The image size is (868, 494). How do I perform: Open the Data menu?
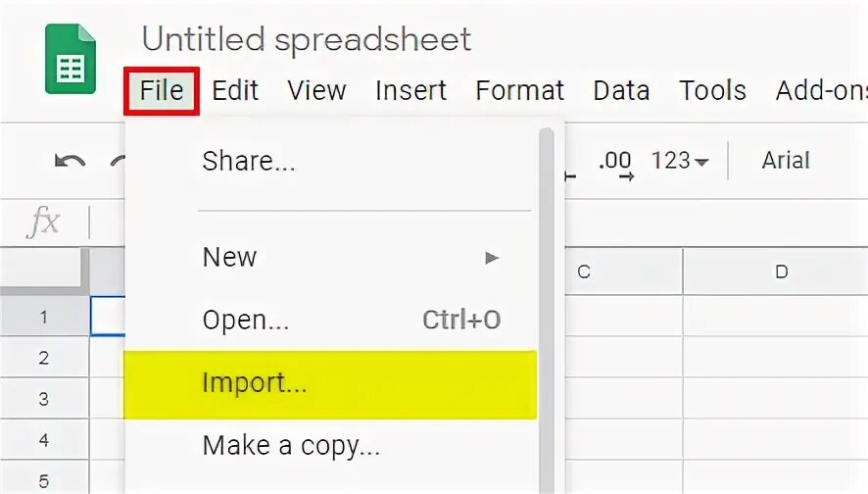(x=621, y=91)
